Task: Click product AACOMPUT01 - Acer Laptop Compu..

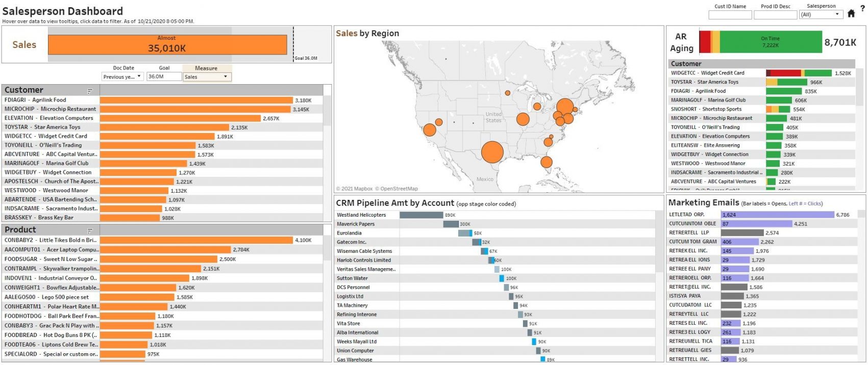Action: click(x=162, y=250)
